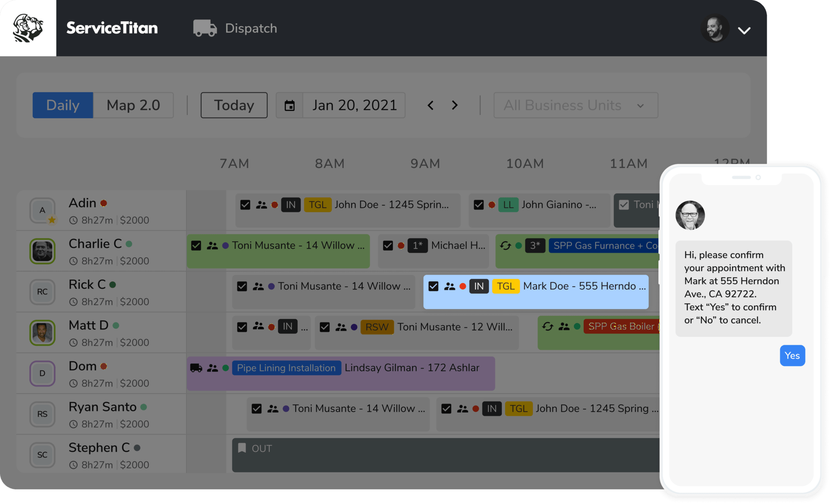This screenshot has height=504, width=831.
Task: Click the RC avatar for Rick C
Action: [x=42, y=292]
